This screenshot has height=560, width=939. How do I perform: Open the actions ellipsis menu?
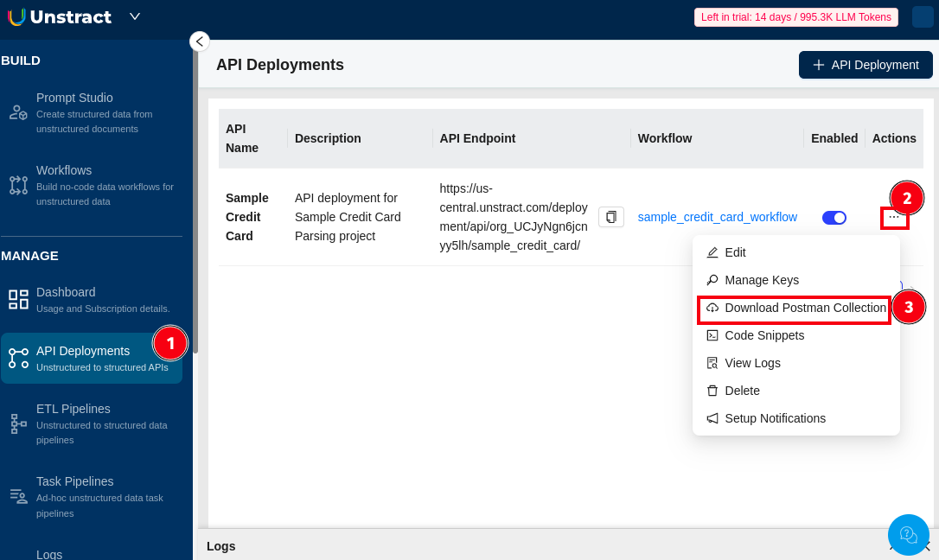894,217
